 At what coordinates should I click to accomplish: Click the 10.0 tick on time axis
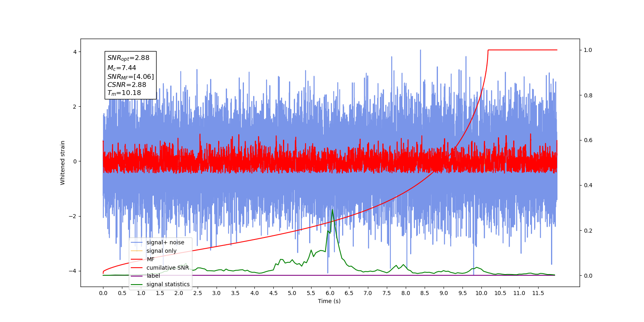(x=481, y=293)
